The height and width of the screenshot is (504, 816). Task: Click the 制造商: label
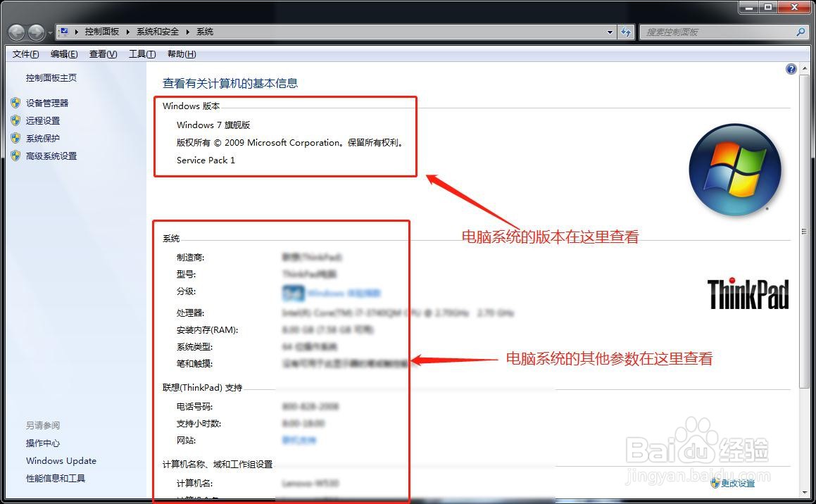[190, 258]
